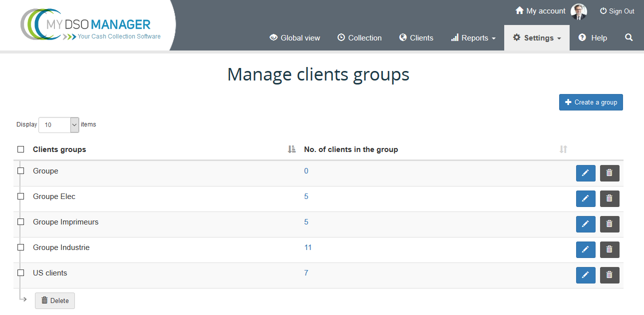The width and height of the screenshot is (644, 315).
Task: Toggle the select-all checkbox in table header
Action: (x=21, y=149)
